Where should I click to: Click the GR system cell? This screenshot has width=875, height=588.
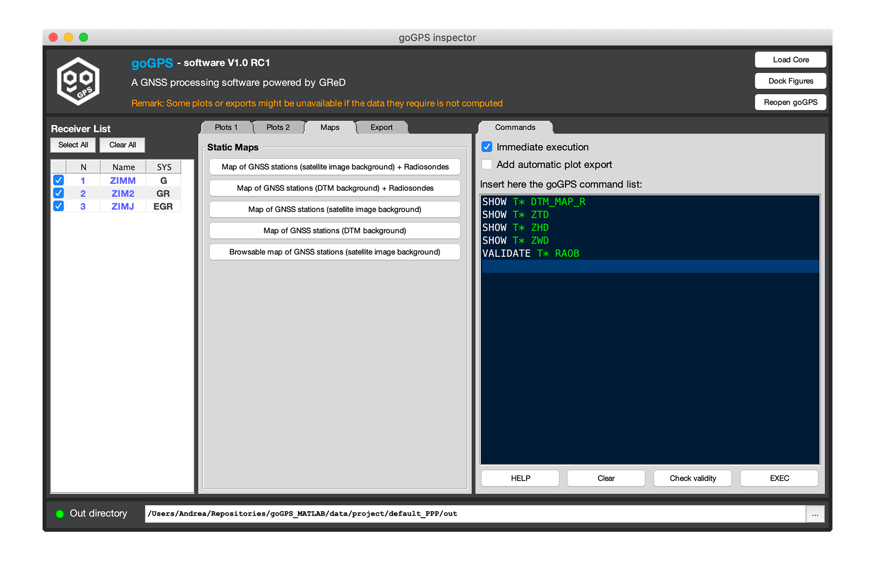tap(163, 193)
